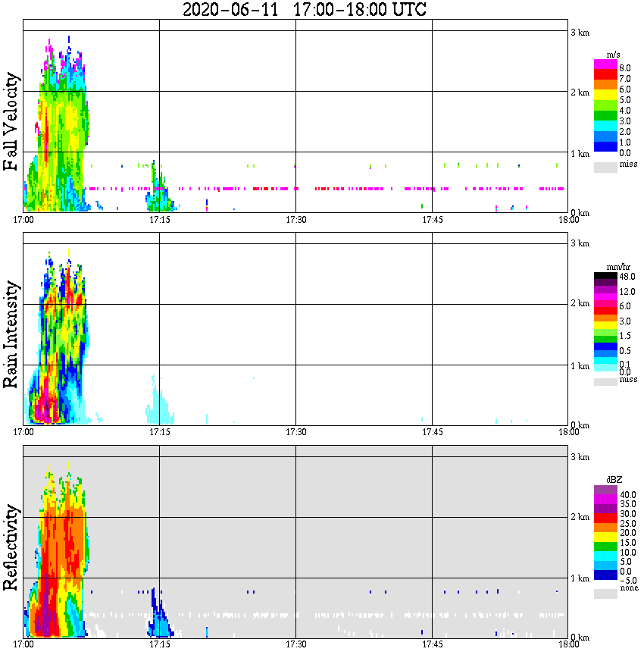The height and width of the screenshot is (658, 644).
Task: Click the 17:15 tick under Rain Intensity
Action: point(159,432)
